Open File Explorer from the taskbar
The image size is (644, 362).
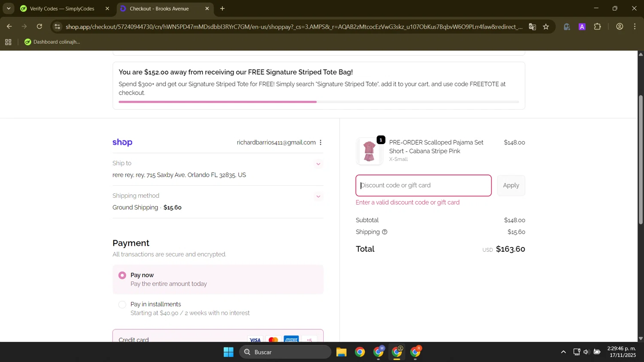click(341, 352)
